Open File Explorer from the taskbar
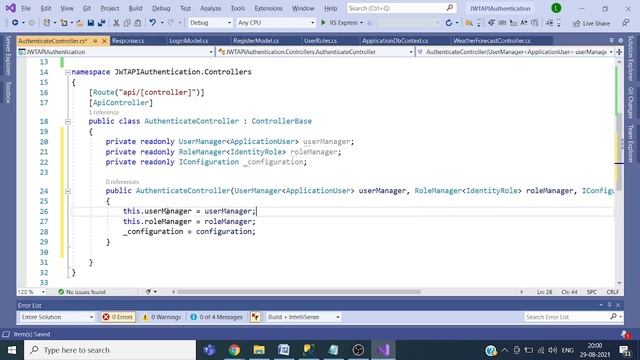The image size is (640, 360). coord(259,350)
